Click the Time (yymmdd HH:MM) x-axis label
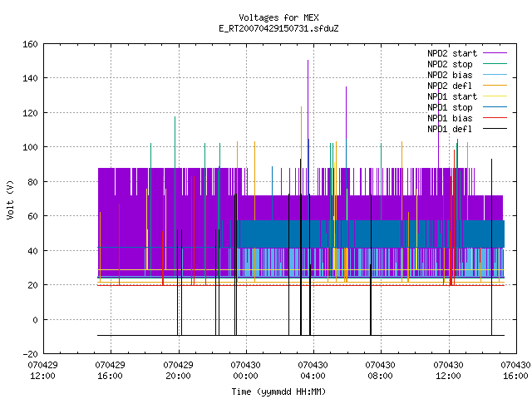This screenshot has height=399, width=532. coord(278,392)
